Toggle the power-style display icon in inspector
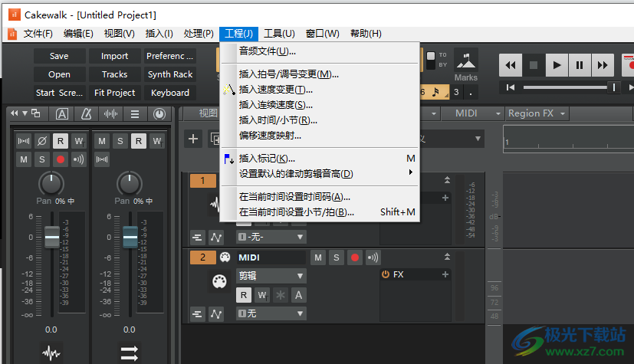This screenshot has height=364, width=634. [x=159, y=114]
